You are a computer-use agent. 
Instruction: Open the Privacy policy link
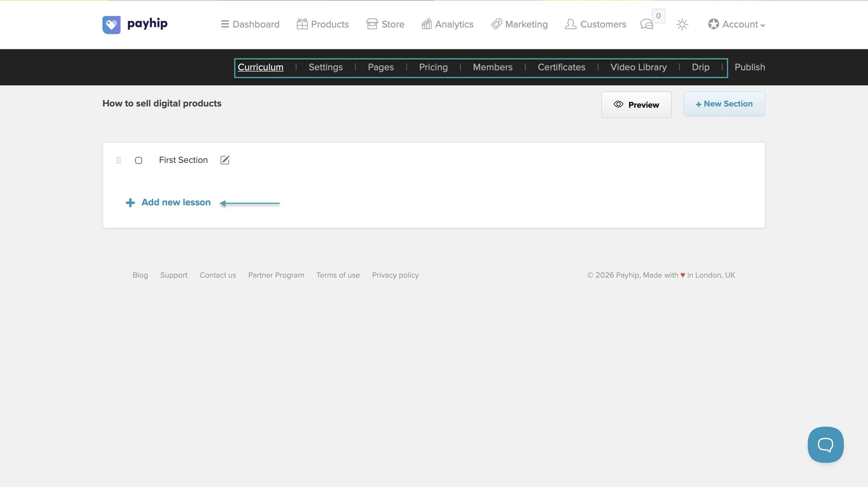[395, 275]
